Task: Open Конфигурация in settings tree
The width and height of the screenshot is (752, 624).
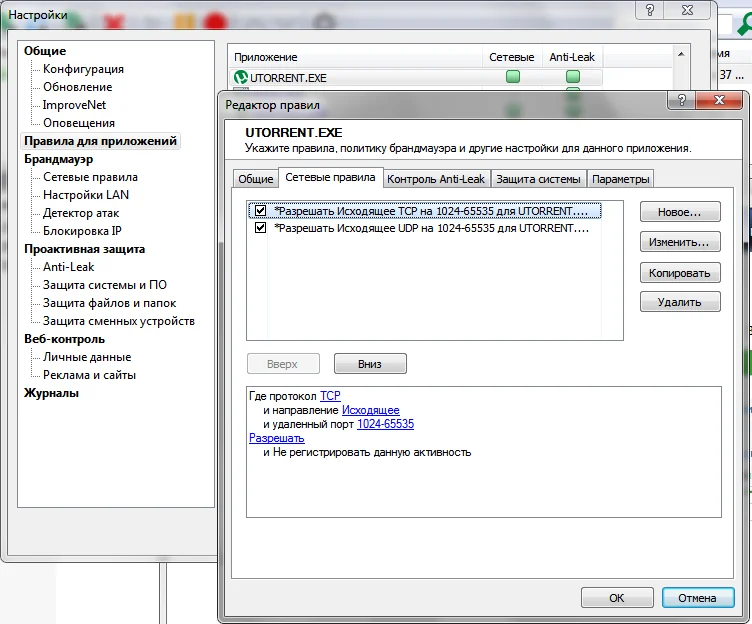Action: (x=83, y=69)
